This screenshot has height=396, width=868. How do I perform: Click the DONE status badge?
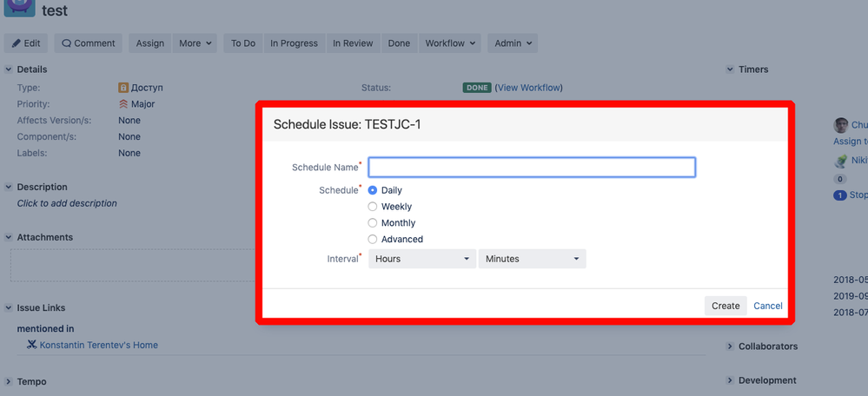(x=477, y=88)
